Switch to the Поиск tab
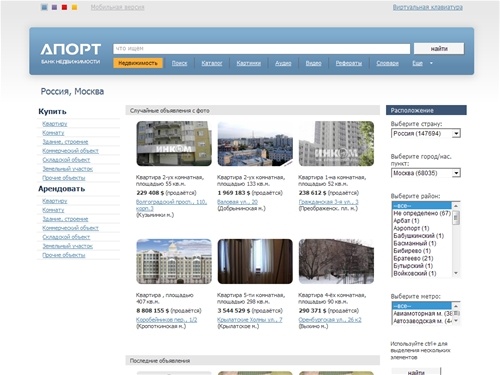The width and height of the screenshot is (500, 375). pyautogui.click(x=179, y=63)
